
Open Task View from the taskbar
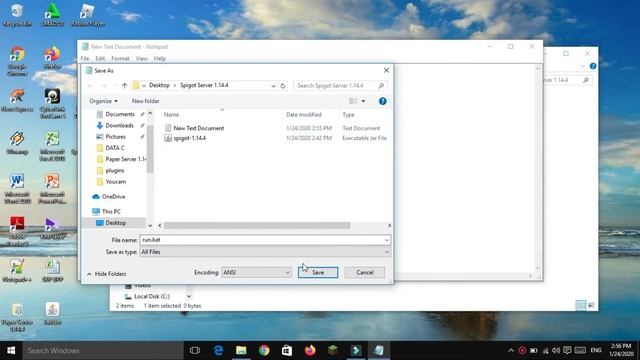(x=195, y=351)
